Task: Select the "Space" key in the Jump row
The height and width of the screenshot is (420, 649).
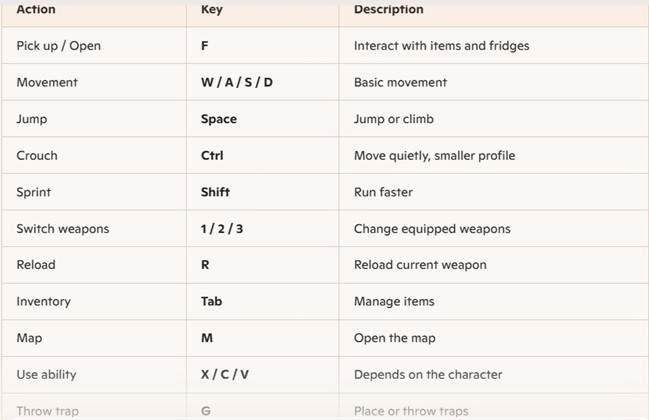Action: (x=219, y=119)
